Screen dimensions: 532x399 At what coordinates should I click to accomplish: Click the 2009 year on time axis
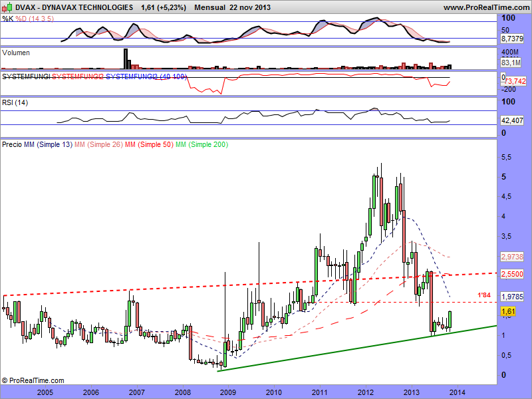(x=228, y=392)
